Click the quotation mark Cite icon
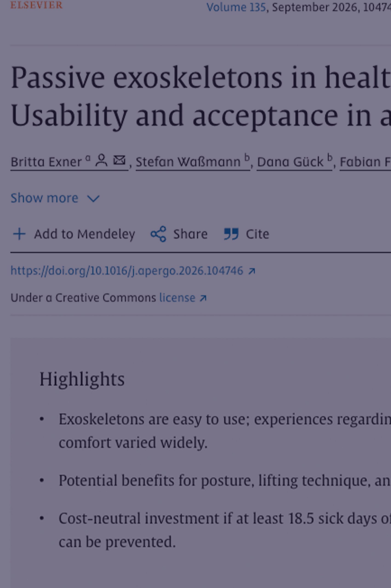Image resolution: width=391 pixels, height=588 pixels. (x=231, y=234)
